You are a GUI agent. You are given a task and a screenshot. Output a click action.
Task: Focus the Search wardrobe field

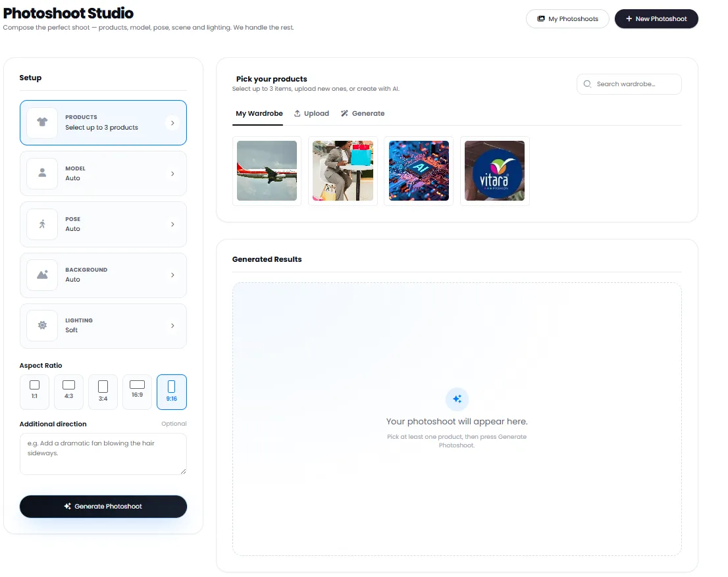tap(629, 84)
